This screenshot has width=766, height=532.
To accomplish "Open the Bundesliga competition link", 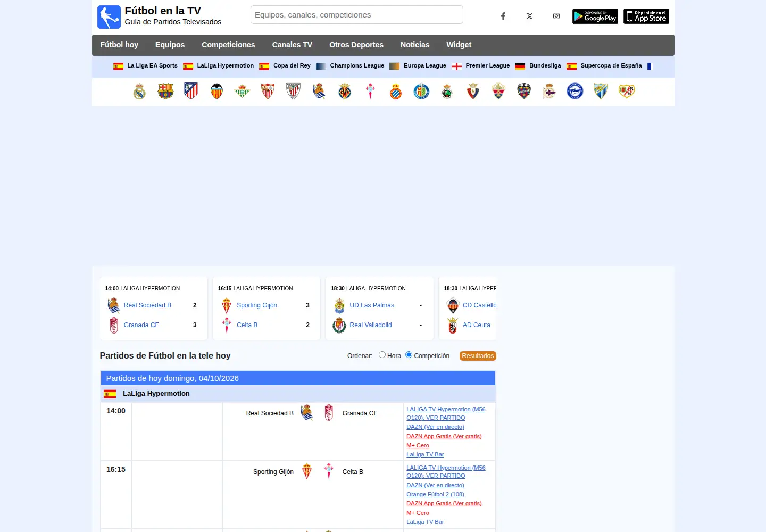I will click(545, 66).
